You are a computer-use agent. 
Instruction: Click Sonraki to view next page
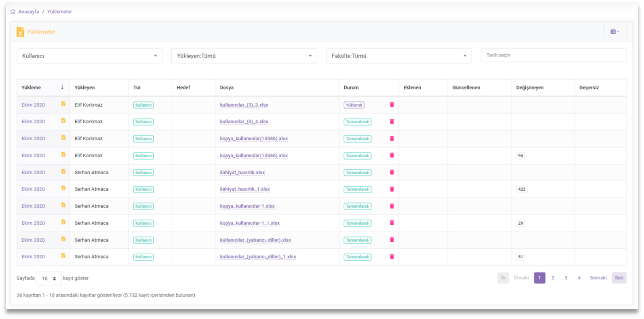point(598,278)
